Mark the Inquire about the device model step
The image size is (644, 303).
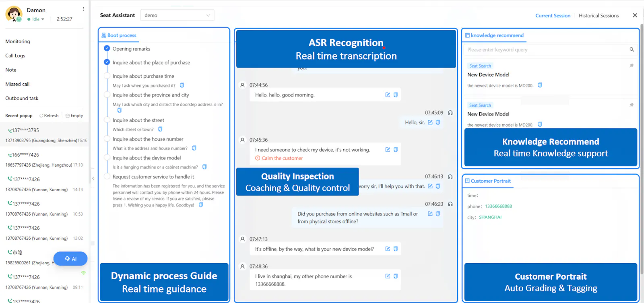pyautogui.click(x=107, y=158)
